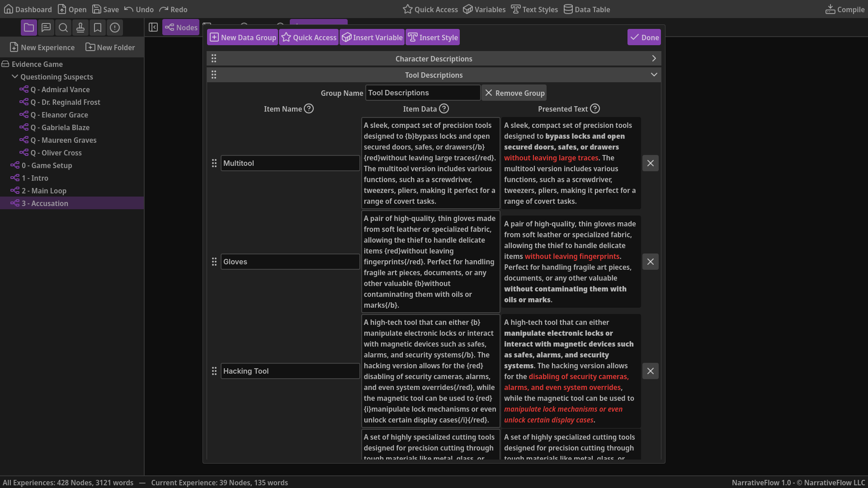Open the stamp sidebar icon
868x488 pixels.
click(80, 28)
